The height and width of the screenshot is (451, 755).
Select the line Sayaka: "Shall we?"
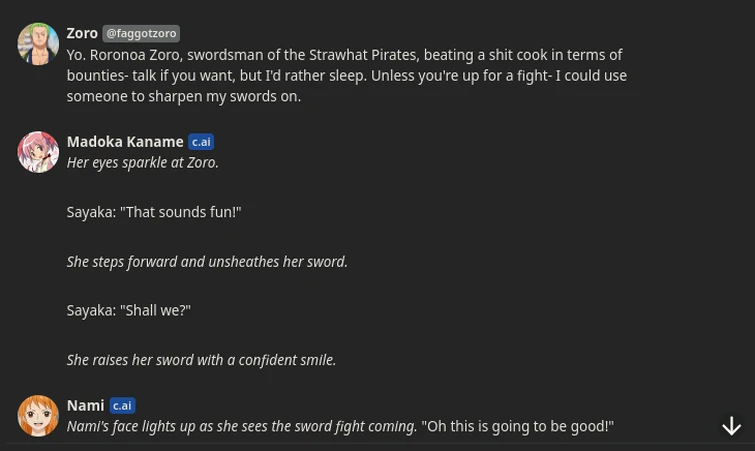[x=128, y=310]
